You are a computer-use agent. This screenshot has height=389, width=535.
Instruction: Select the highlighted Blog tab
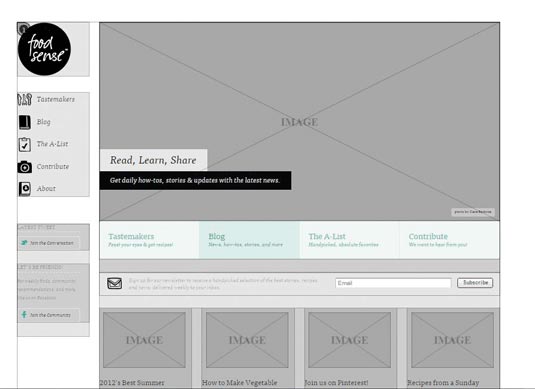(249, 240)
